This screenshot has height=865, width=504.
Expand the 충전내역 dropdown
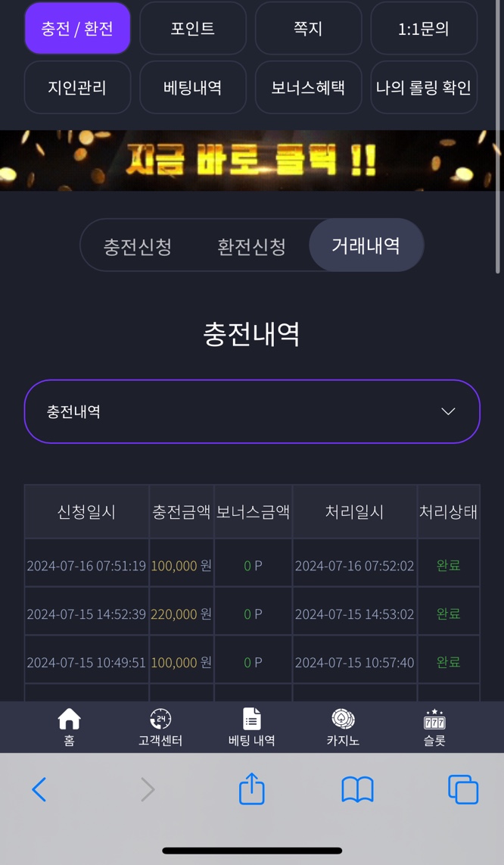pyautogui.click(x=252, y=411)
